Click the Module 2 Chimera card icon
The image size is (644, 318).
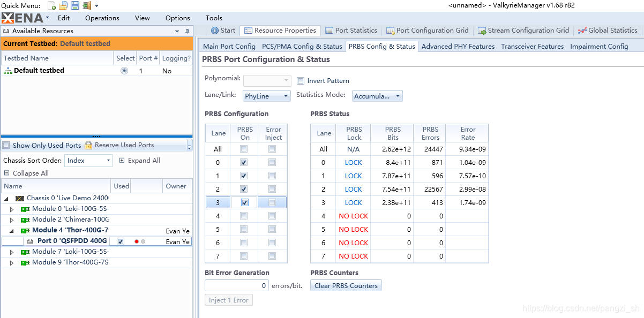[x=25, y=219]
